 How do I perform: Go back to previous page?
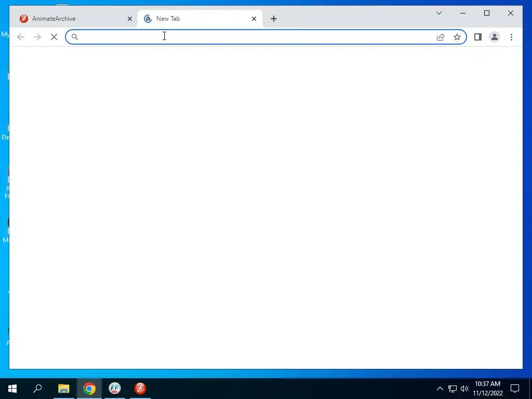21,37
